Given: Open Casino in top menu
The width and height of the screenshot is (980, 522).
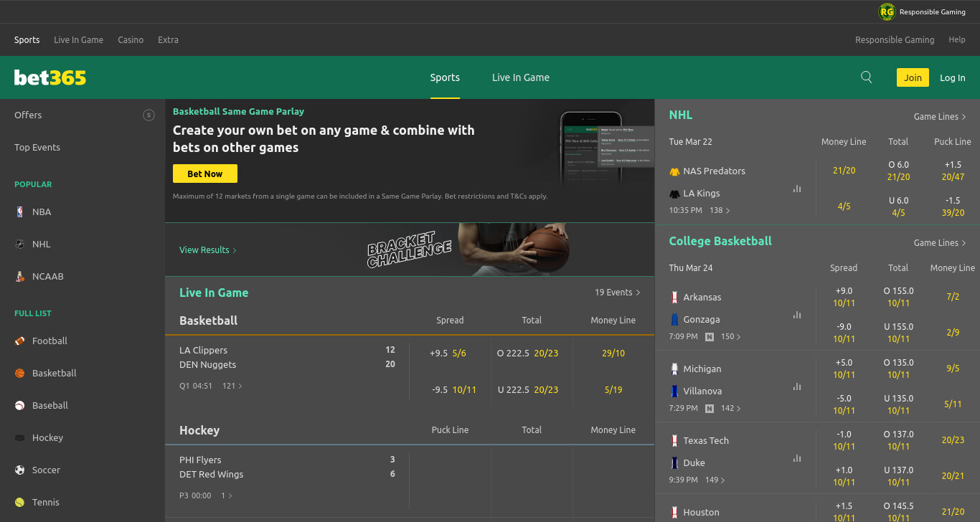Looking at the screenshot, I should (x=131, y=40).
